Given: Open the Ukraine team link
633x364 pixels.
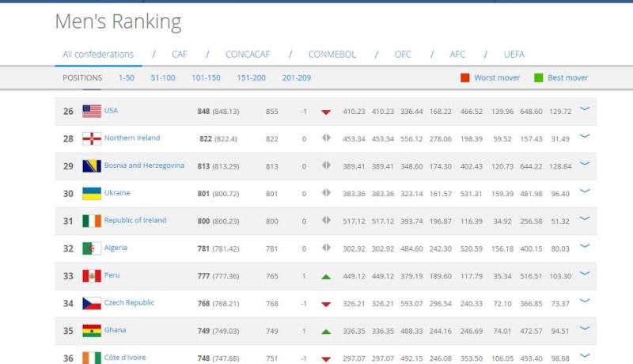Looking at the screenshot, I should click(117, 192).
